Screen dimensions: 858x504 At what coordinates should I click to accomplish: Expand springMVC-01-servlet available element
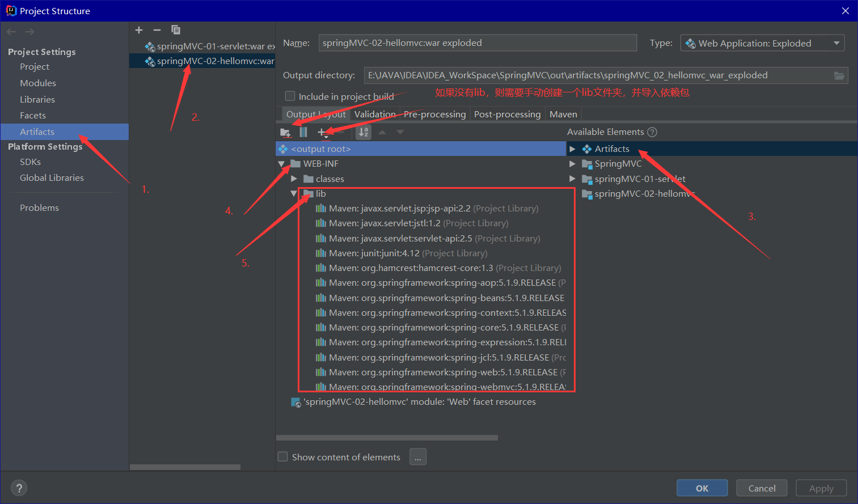click(x=572, y=179)
